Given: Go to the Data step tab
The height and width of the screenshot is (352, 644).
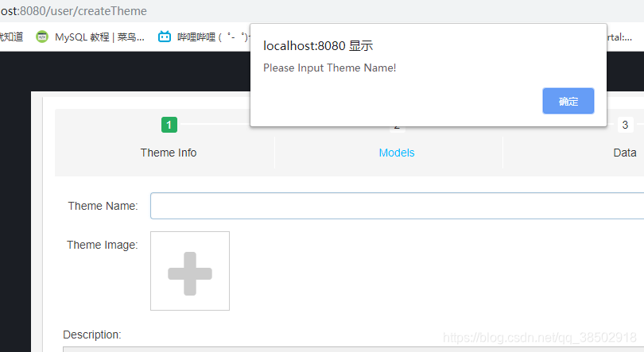Looking at the screenshot, I should point(625,153).
